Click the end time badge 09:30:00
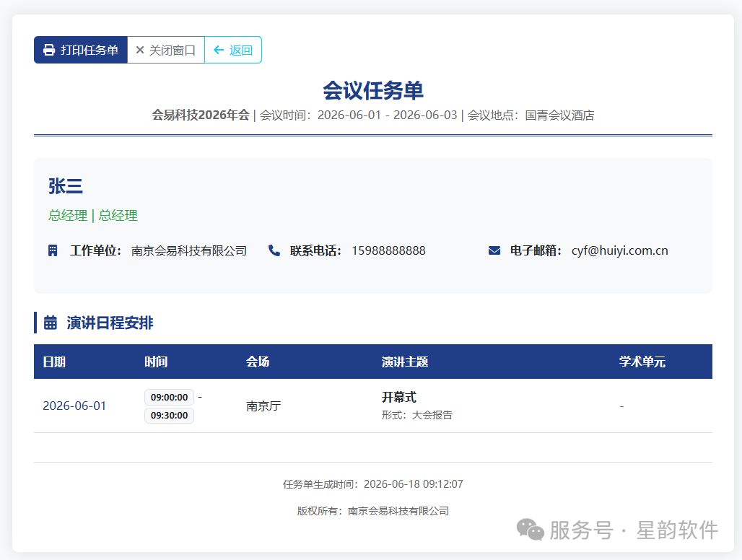This screenshot has height=560, width=742. (169, 415)
